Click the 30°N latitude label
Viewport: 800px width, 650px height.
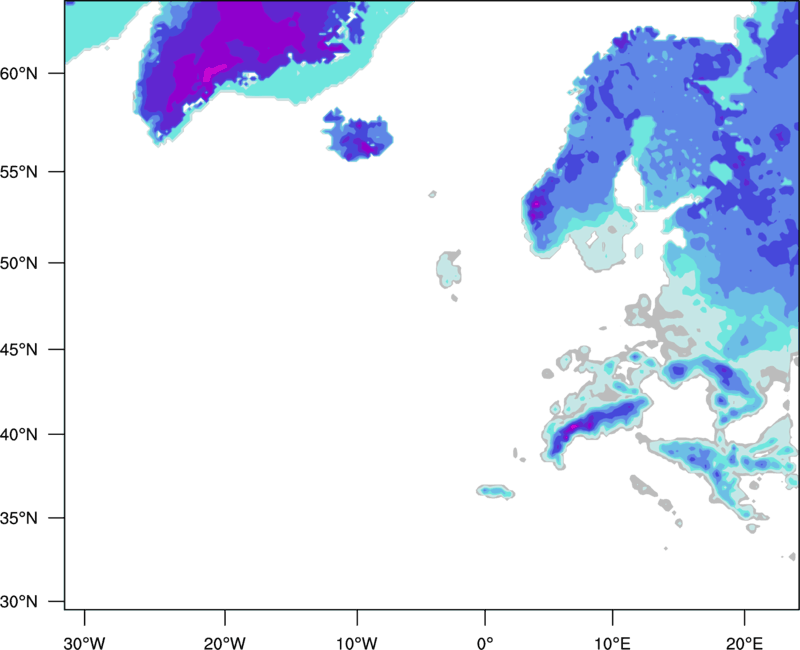pyautogui.click(x=19, y=602)
